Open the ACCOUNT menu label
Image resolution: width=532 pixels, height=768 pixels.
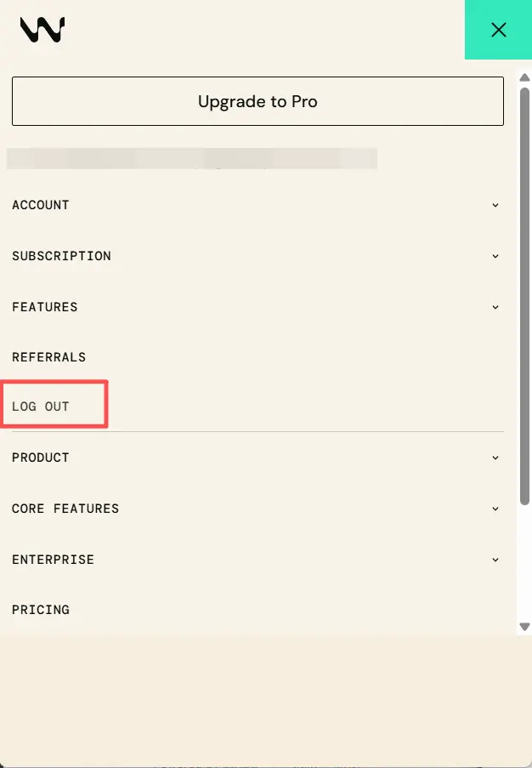(41, 205)
